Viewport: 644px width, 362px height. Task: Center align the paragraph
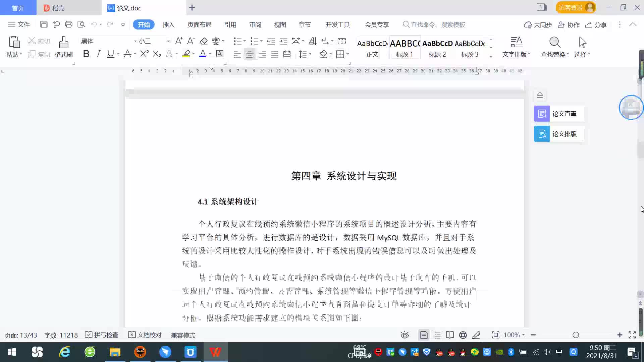point(250,54)
